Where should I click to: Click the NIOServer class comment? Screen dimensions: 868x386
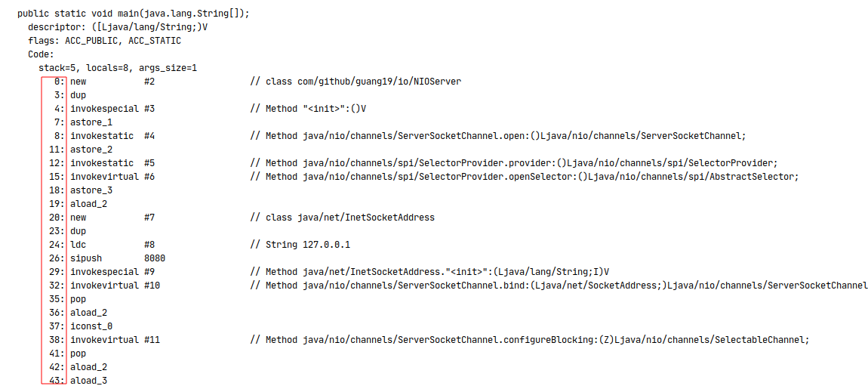[356, 82]
